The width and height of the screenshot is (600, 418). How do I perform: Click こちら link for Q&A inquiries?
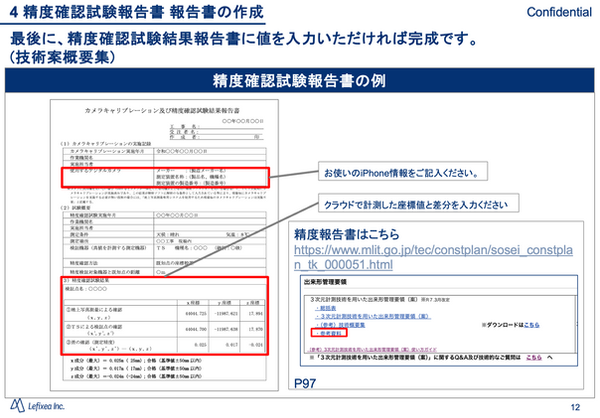[534, 358]
